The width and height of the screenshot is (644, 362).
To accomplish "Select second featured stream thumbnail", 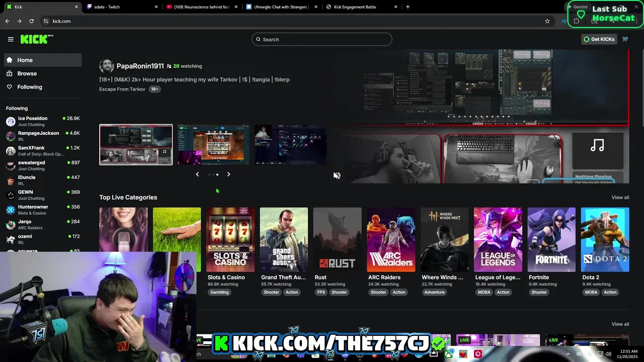I will click(213, 145).
